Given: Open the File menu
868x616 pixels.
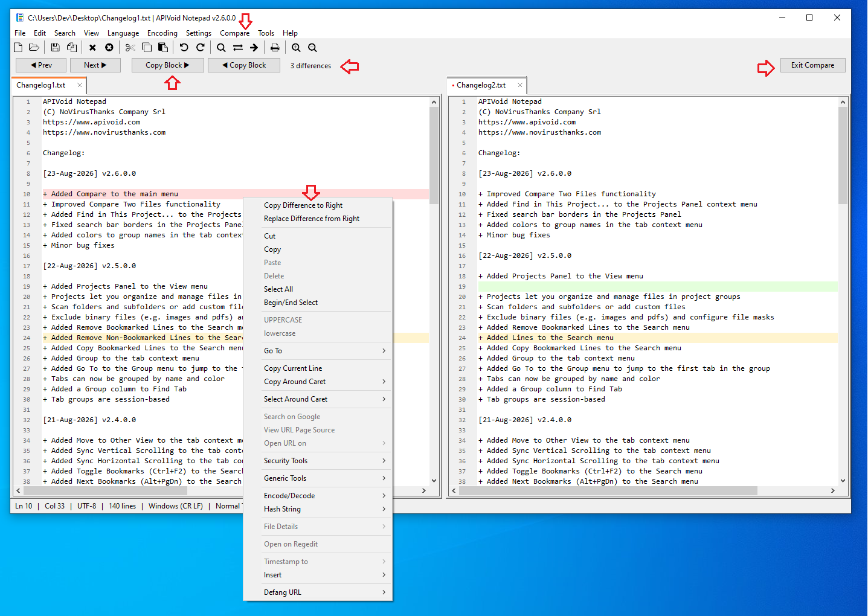Looking at the screenshot, I should click(x=20, y=33).
